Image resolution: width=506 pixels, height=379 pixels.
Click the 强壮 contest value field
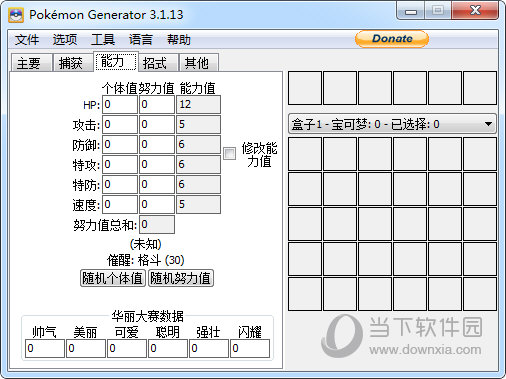pos(209,349)
